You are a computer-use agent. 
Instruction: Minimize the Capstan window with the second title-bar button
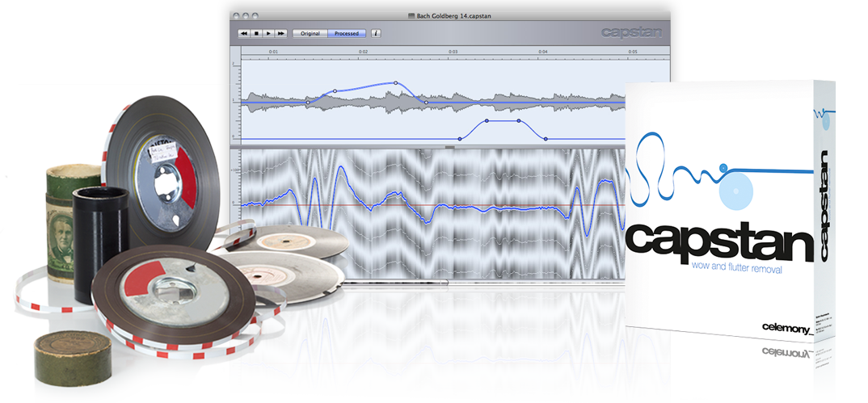246,15
